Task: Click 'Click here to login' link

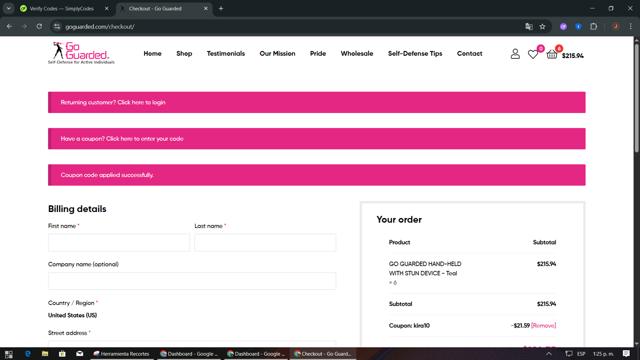Action: click(x=142, y=102)
